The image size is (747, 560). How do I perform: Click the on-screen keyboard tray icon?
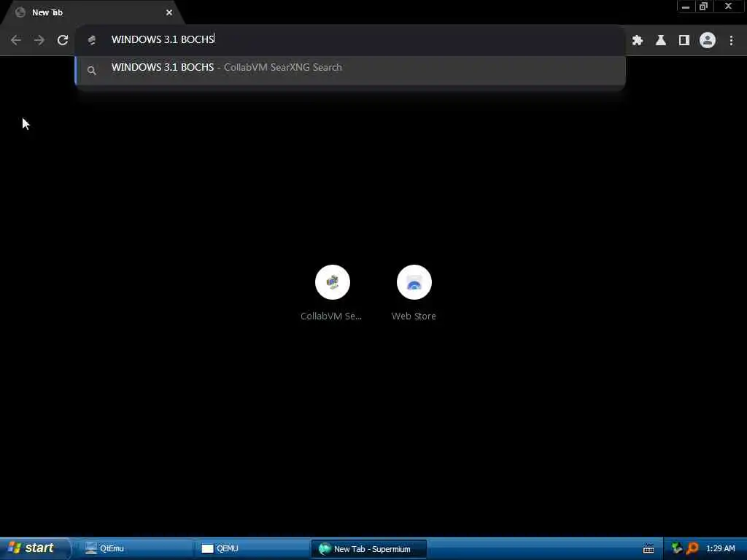[x=649, y=548]
